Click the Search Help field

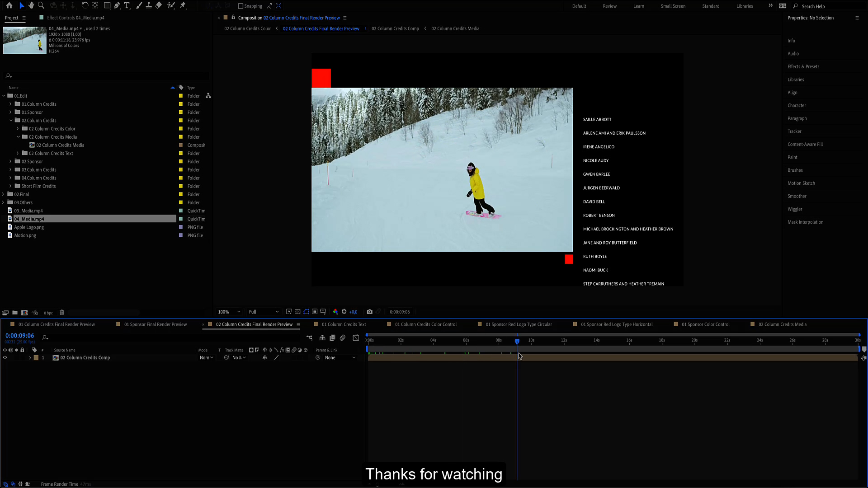[x=813, y=6]
